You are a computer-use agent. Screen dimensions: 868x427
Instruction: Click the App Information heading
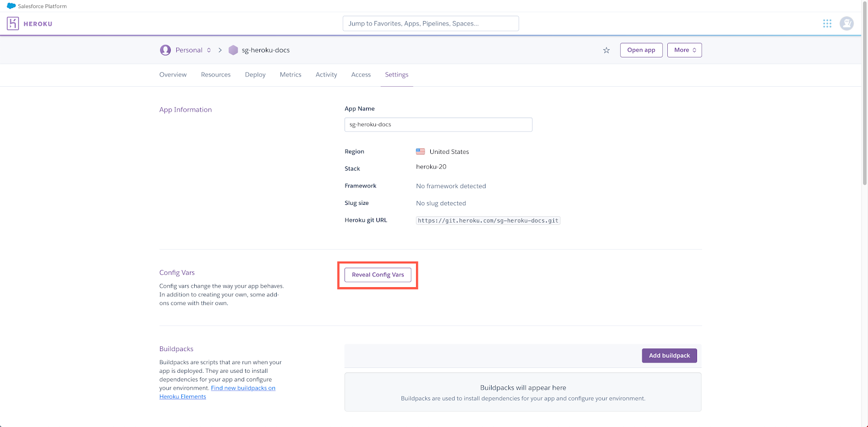[186, 109]
